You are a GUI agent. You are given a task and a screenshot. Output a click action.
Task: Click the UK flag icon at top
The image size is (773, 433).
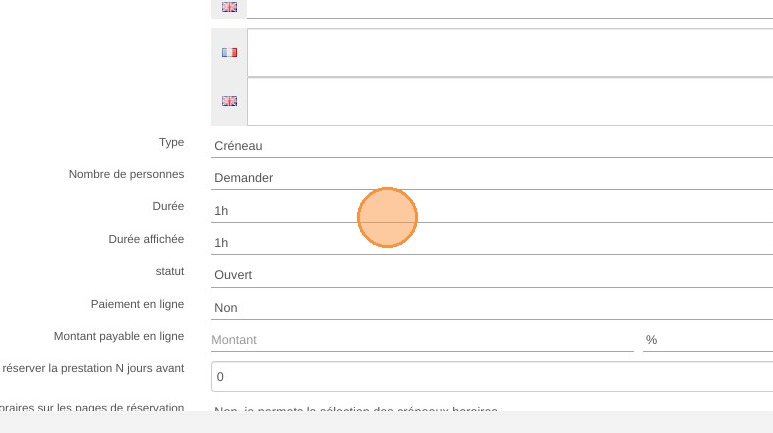click(229, 7)
